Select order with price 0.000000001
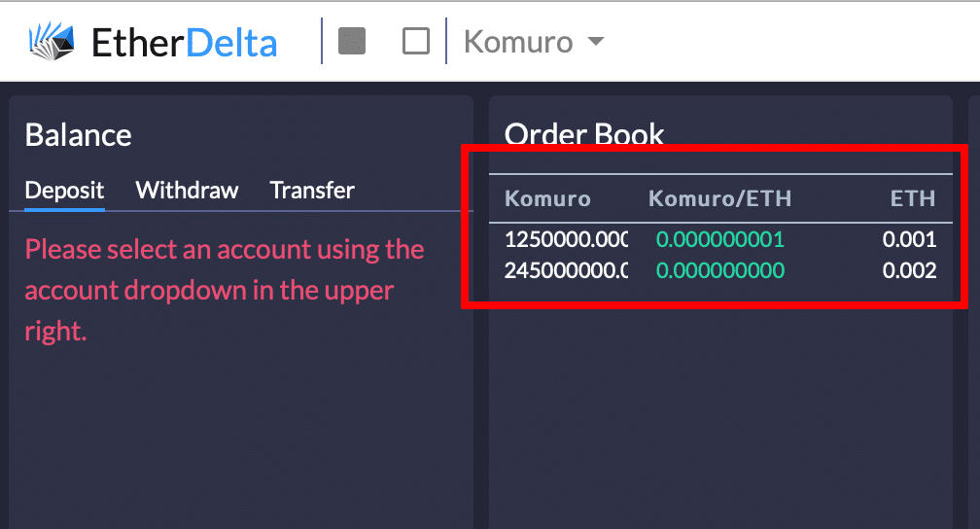 click(719, 239)
